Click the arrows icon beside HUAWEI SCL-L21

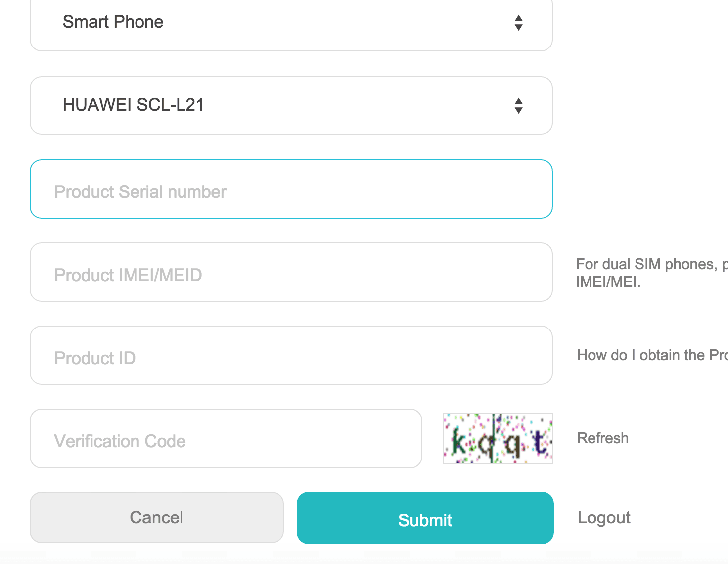pyautogui.click(x=518, y=106)
